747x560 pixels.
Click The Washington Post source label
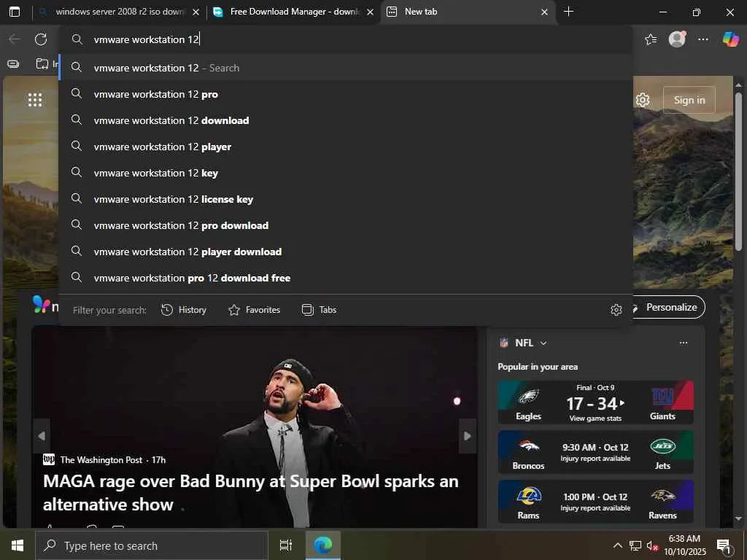pyautogui.click(x=101, y=459)
